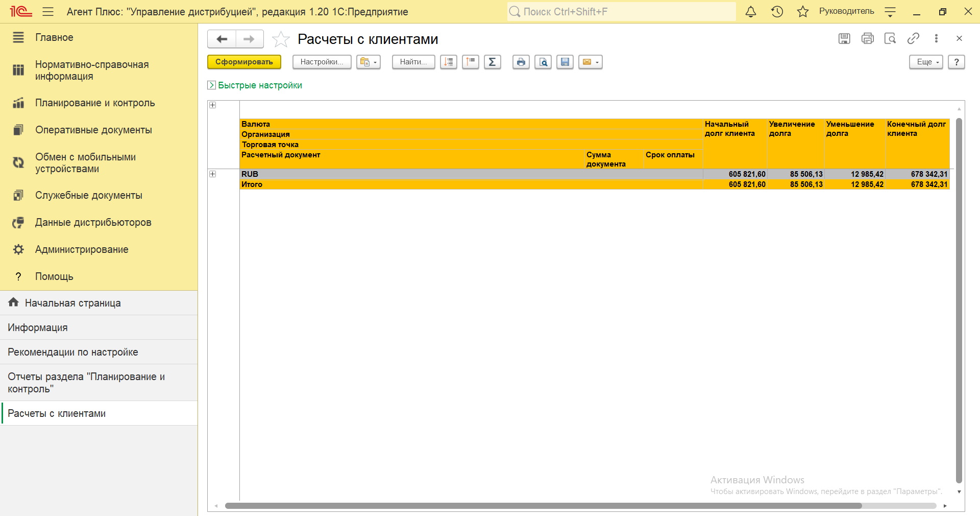
Task: Click the preview icon in the title row
Action: coord(890,38)
